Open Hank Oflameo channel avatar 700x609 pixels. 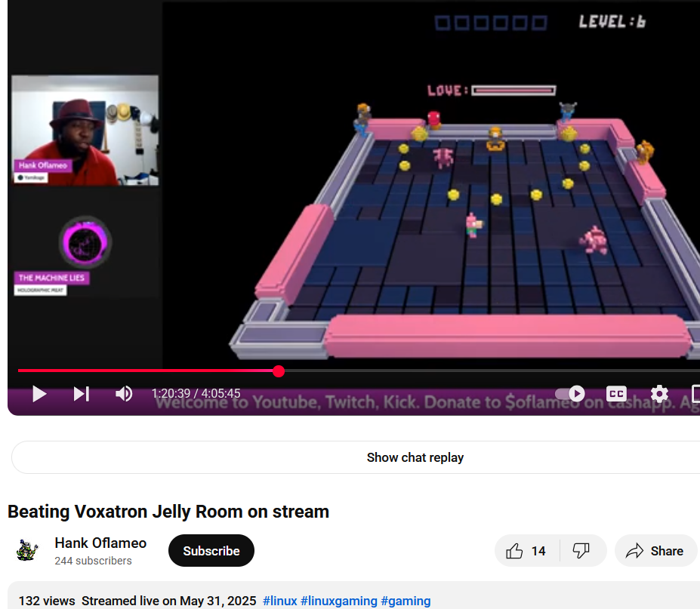[27, 551]
